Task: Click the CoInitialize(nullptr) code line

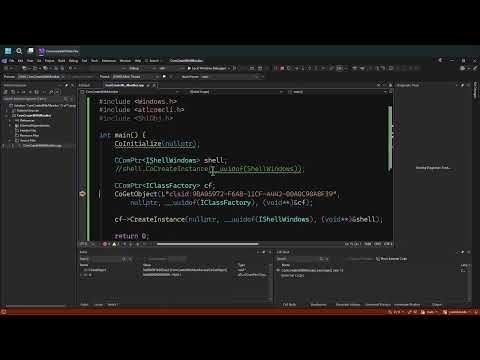Action: 157,144
